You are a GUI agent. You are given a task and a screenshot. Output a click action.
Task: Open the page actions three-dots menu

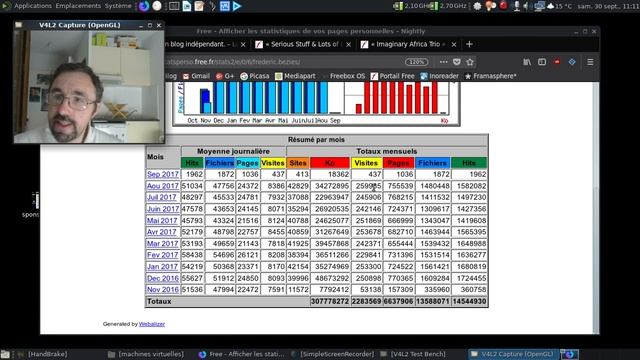[443, 62]
